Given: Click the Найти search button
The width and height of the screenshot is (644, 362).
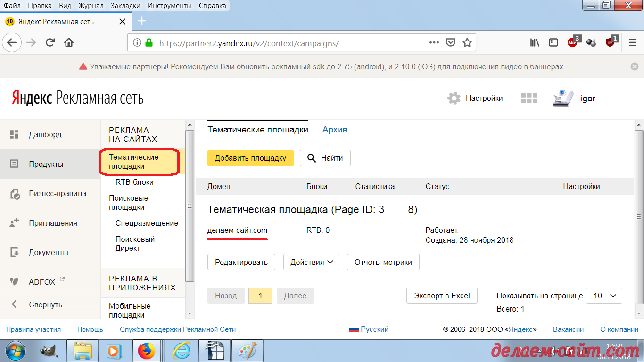Looking at the screenshot, I should pos(325,158).
